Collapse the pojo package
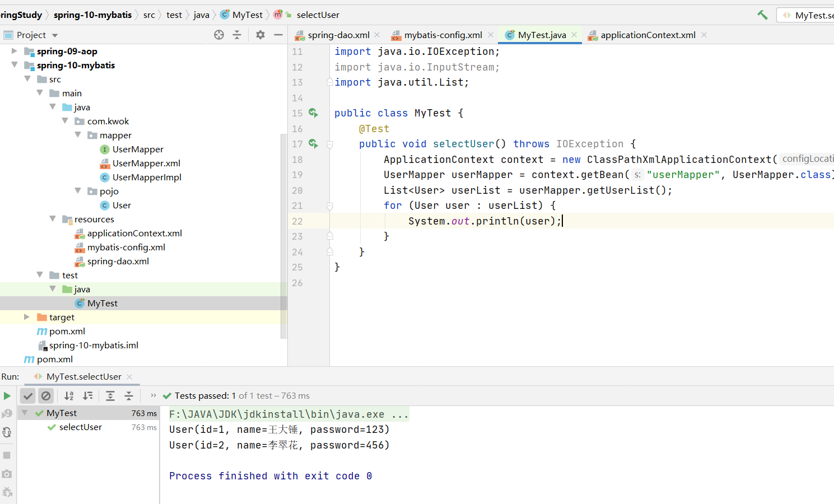Image resolution: width=834 pixels, height=504 pixels. click(78, 191)
